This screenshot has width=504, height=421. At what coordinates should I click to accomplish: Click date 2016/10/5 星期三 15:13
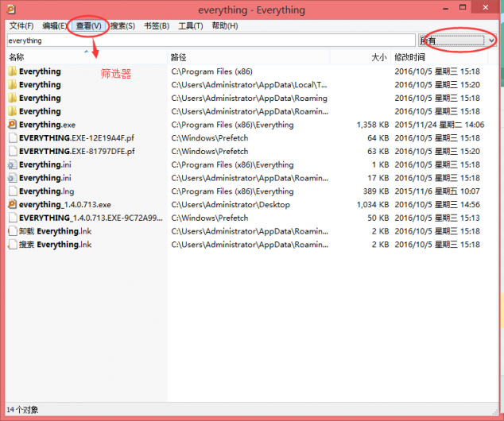click(437, 218)
